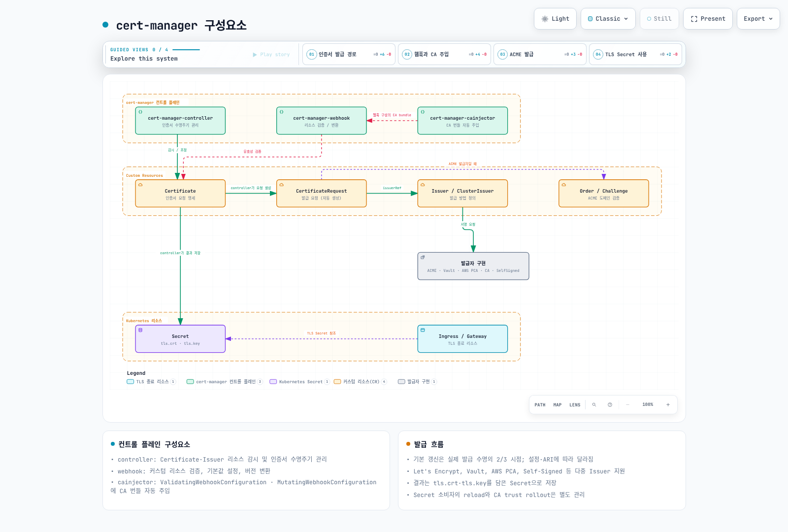Viewport: 788px width, 532px height.
Task: Click the icon on the cert-manager-webhook node
Action: coord(282,112)
